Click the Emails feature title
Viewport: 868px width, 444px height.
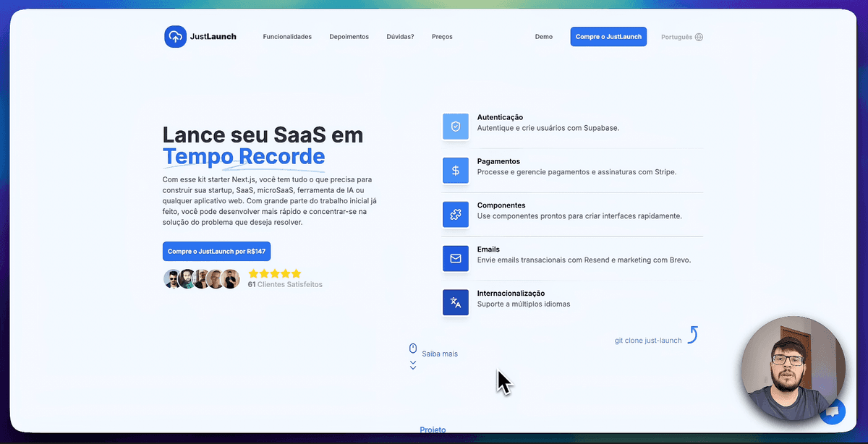pyautogui.click(x=488, y=249)
